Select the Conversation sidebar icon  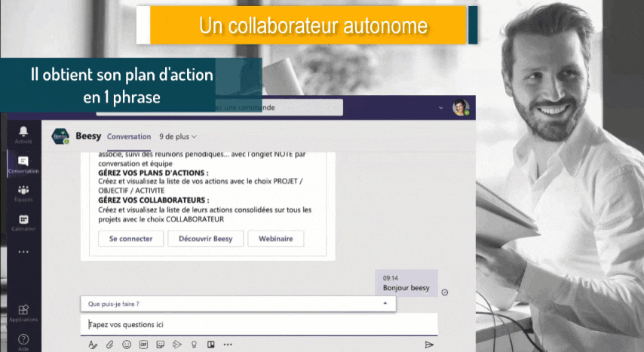coord(23,161)
